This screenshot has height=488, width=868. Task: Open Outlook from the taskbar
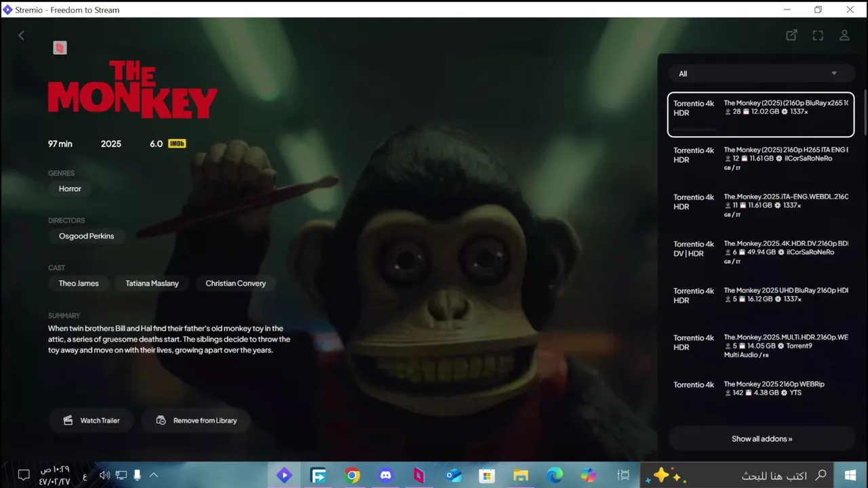click(453, 475)
